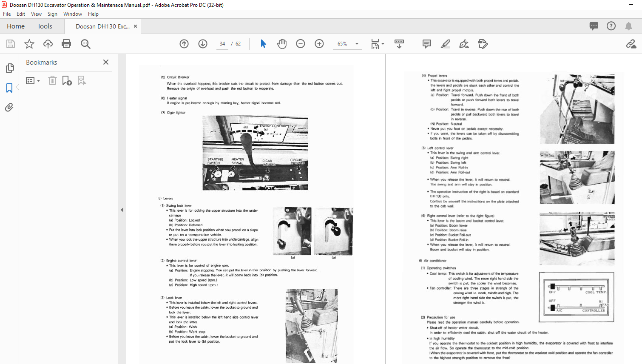Open the Edit menu
This screenshot has width=642, height=364.
(x=21, y=14)
